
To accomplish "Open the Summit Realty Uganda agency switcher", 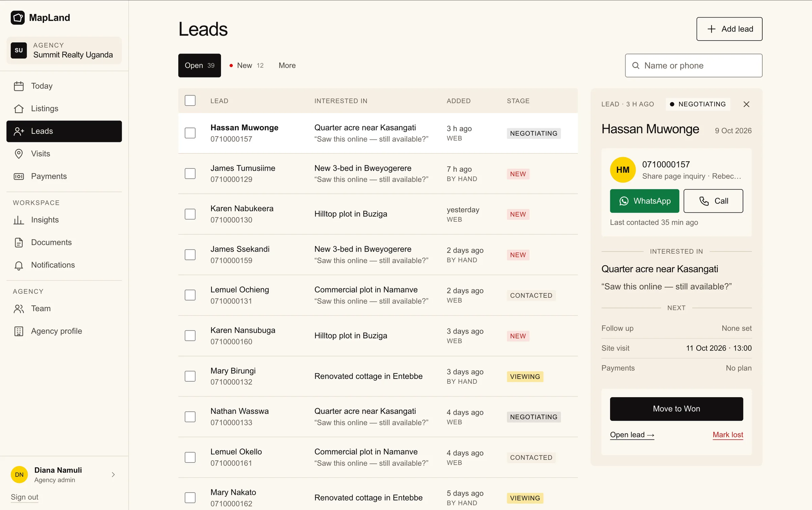I will coord(64,50).
